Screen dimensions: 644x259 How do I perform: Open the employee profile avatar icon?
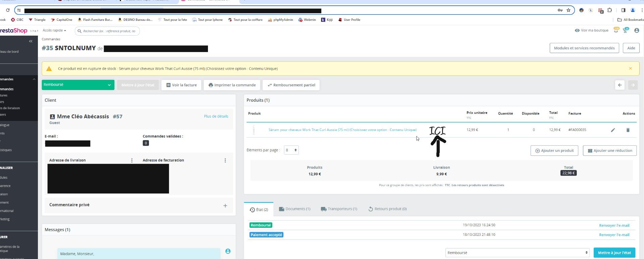tap(637, 31)
